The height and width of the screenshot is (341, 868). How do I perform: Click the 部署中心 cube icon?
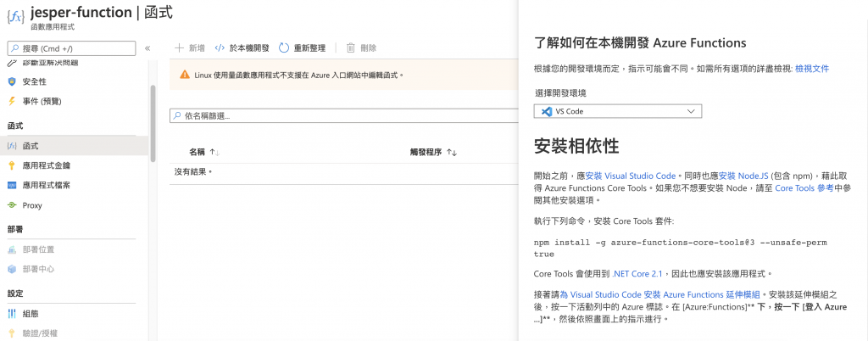(x=12, y=269)
